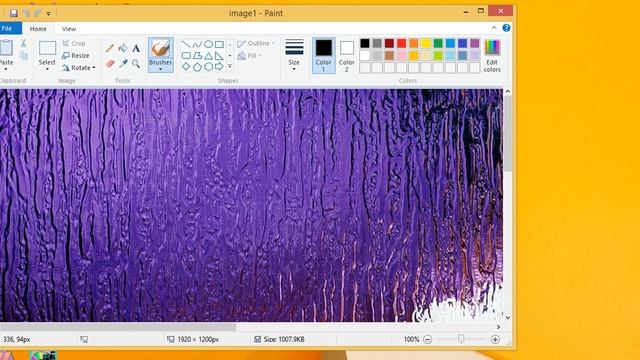Viewport: 640px width, 360px height.
Task: Click the Redo icon in title bar
Action: click(38, 13)
